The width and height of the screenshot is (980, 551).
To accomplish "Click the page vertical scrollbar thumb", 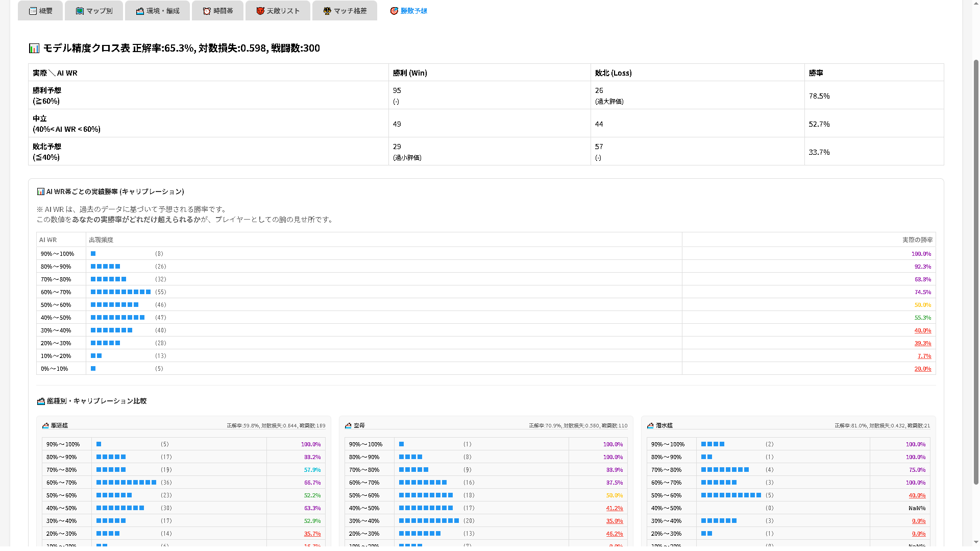I will (976, 271).
